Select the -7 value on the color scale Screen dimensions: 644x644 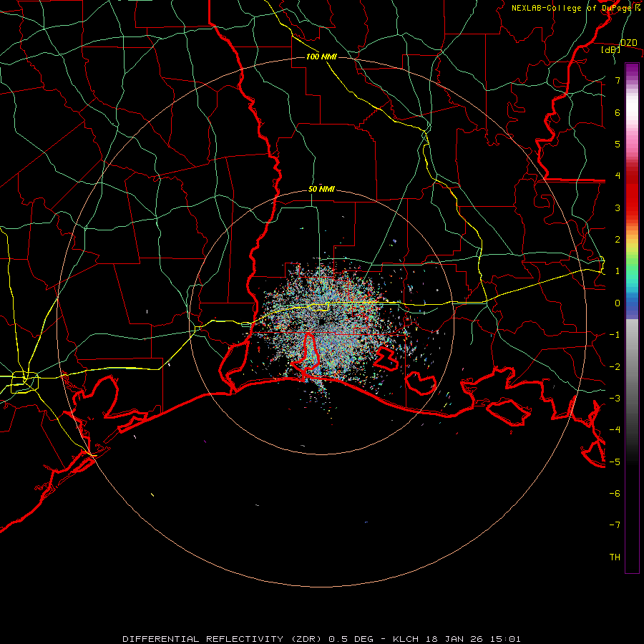pyautogui.click(x=615, y=525)
